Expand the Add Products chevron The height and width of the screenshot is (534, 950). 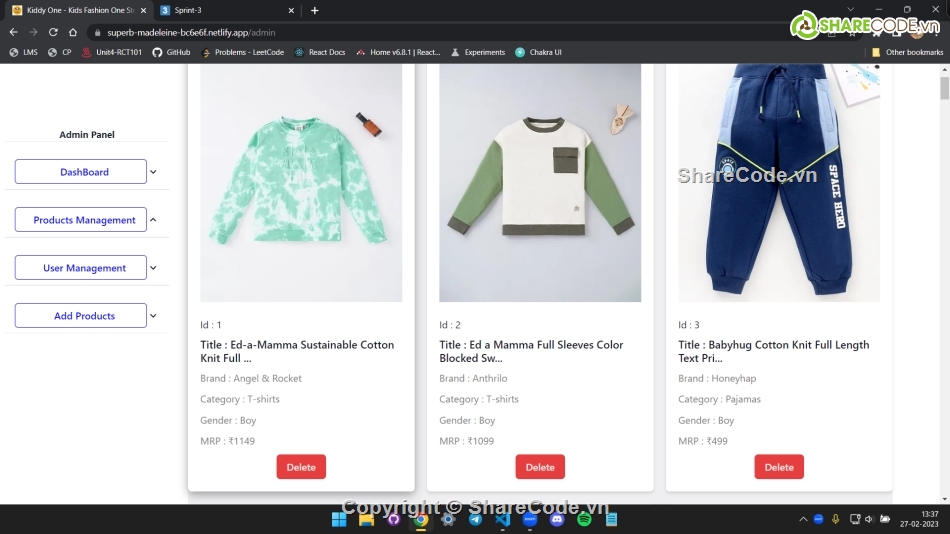pyautogui.click(x=153, y=316)
